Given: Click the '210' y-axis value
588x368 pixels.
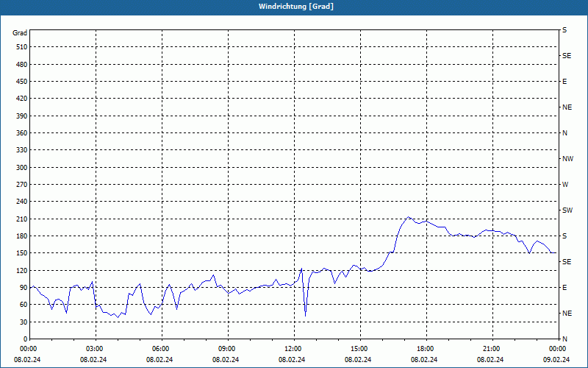Looking at the screenshot, I should click(22, 219).
